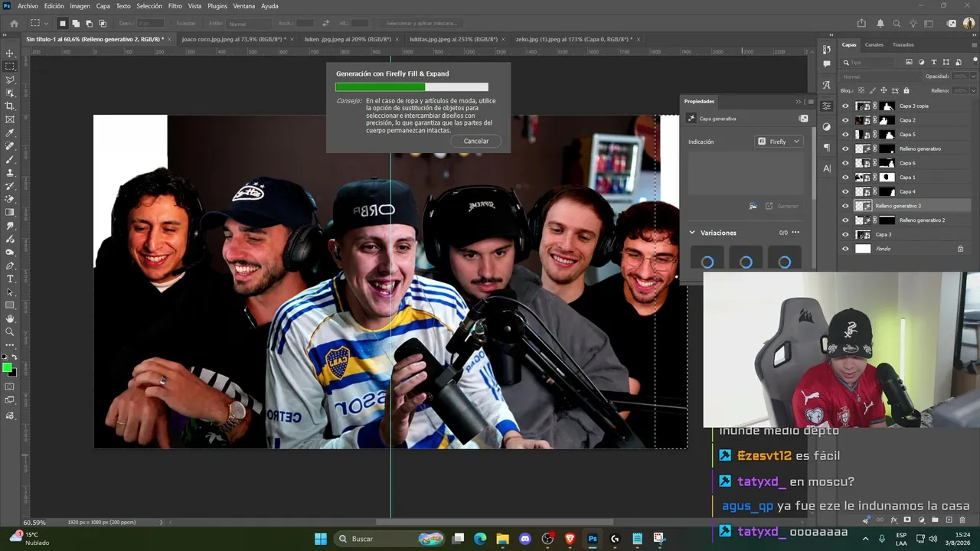
Task: Open the Filtro menu
Action: (x=175, y=6)
